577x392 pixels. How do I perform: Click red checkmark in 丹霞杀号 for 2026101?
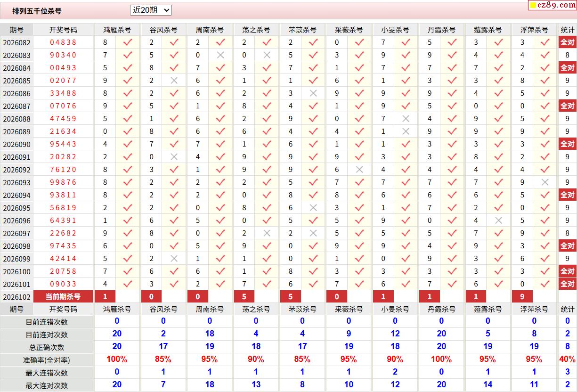point(452,284)
